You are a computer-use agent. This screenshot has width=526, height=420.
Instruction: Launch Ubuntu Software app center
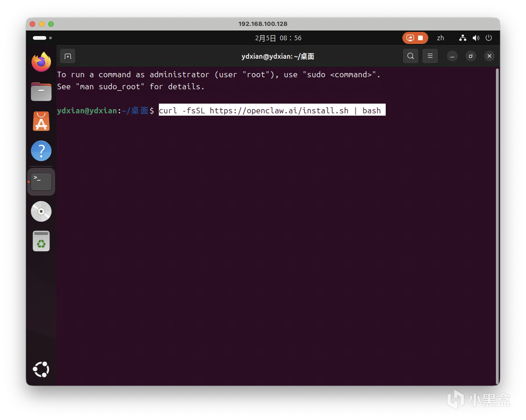[41, 121]
